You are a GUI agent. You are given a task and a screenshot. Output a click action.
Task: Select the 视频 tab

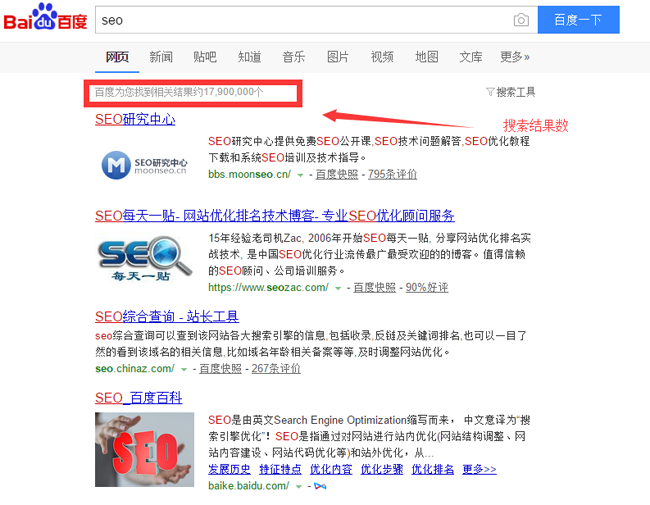pyautogui.click(x=382, y=57)
